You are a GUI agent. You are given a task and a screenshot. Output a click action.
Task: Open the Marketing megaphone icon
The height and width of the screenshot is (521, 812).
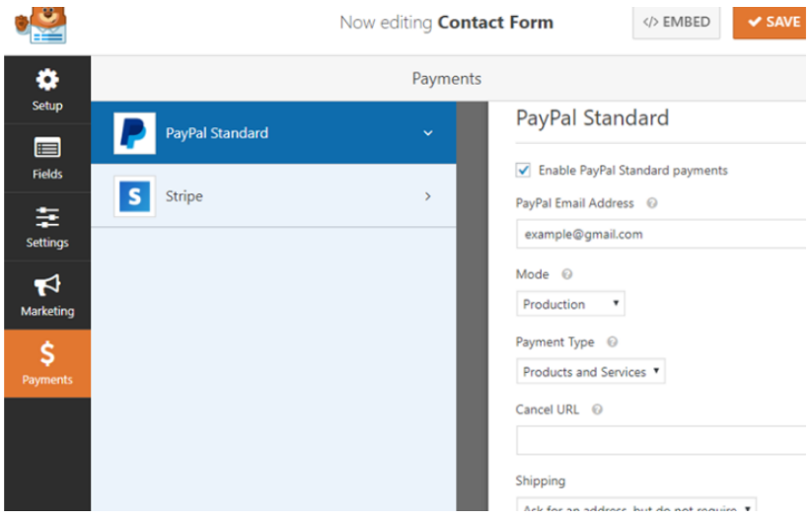[47, 285]
